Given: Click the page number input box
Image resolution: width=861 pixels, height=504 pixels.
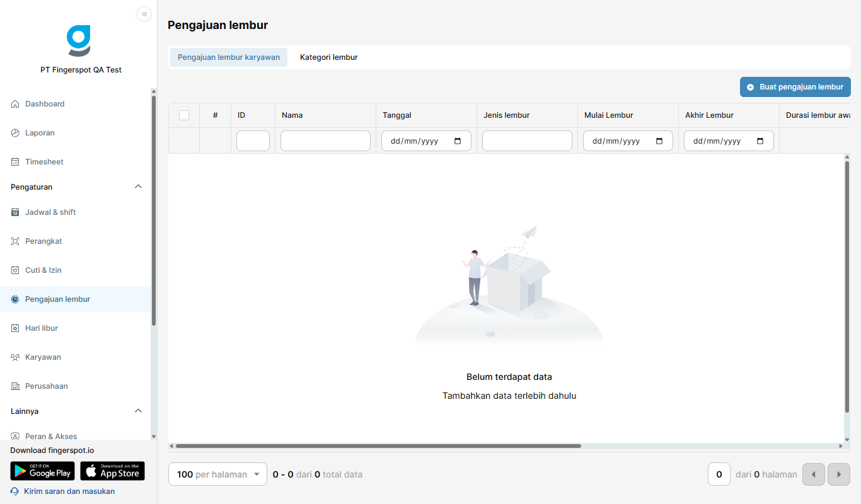Looking at the screenshot, I should pos(719,474).
